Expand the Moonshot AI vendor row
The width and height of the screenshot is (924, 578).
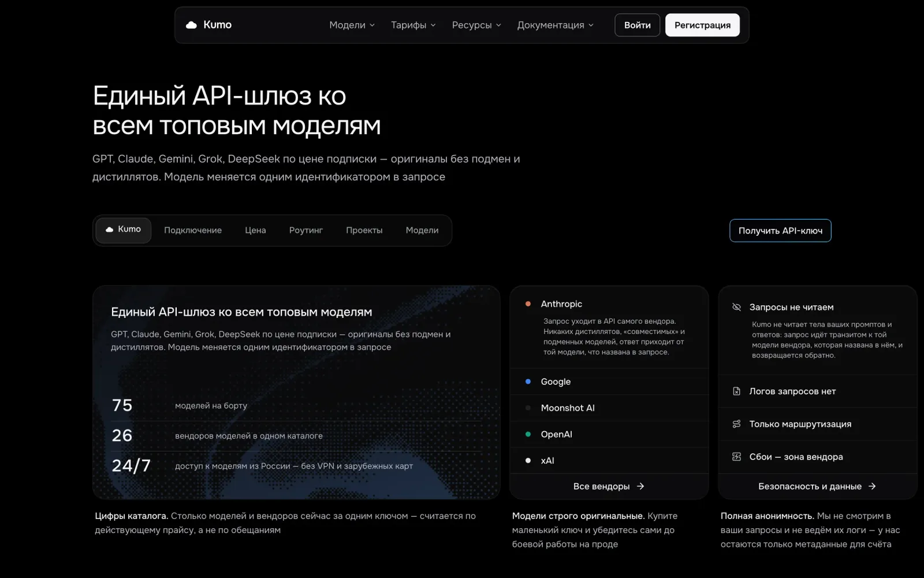point(609,408)
